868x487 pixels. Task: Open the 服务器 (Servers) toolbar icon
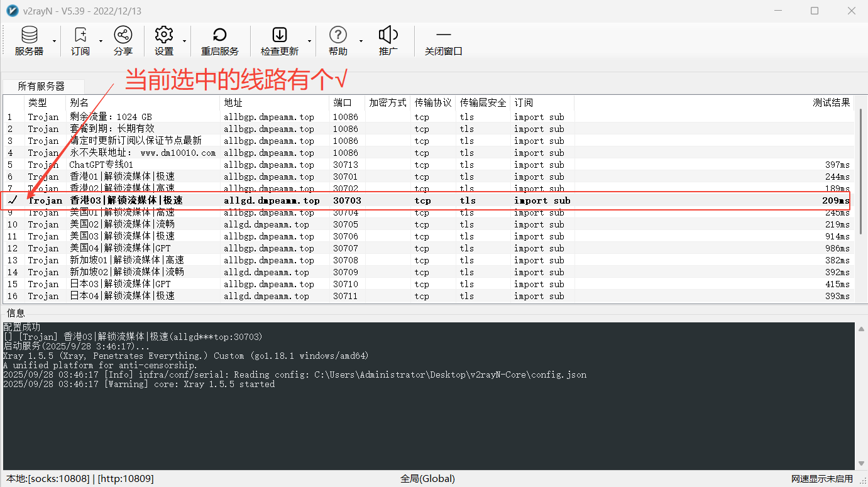coord(29,35)
